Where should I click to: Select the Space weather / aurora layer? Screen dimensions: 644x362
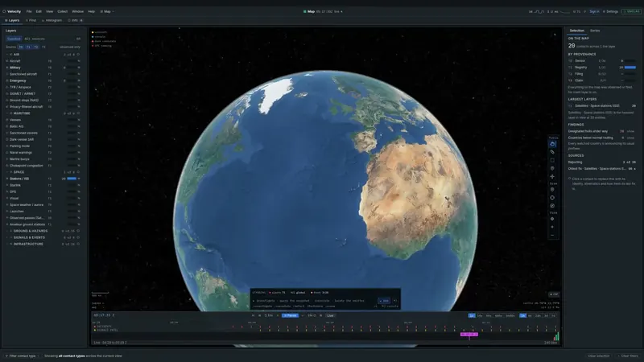pos(43,205)
